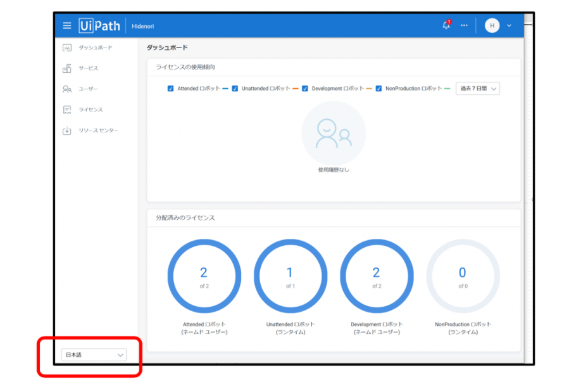The image size is (588, 384).
Task: Click the ダッシュボード sidebar icon
Action: coord(67,48)
